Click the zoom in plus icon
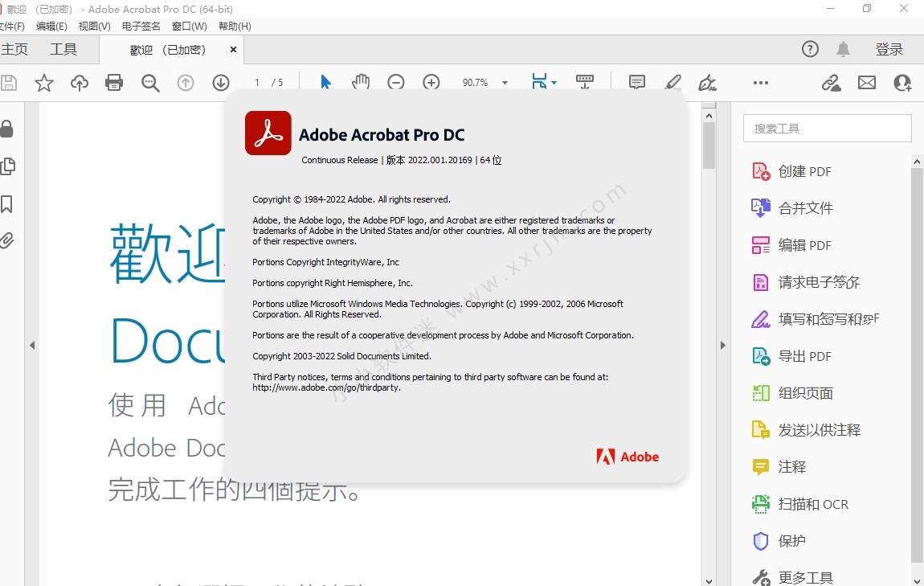 tap(431, 83)
